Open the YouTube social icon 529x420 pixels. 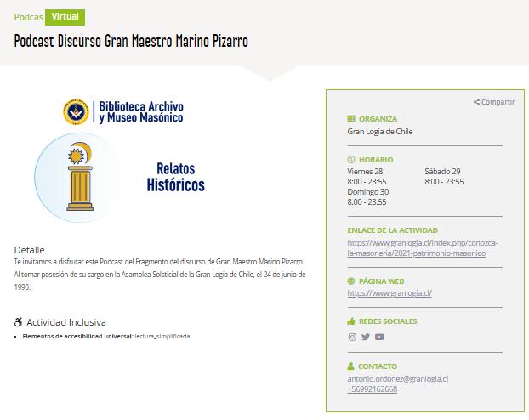tap(379, 337)
